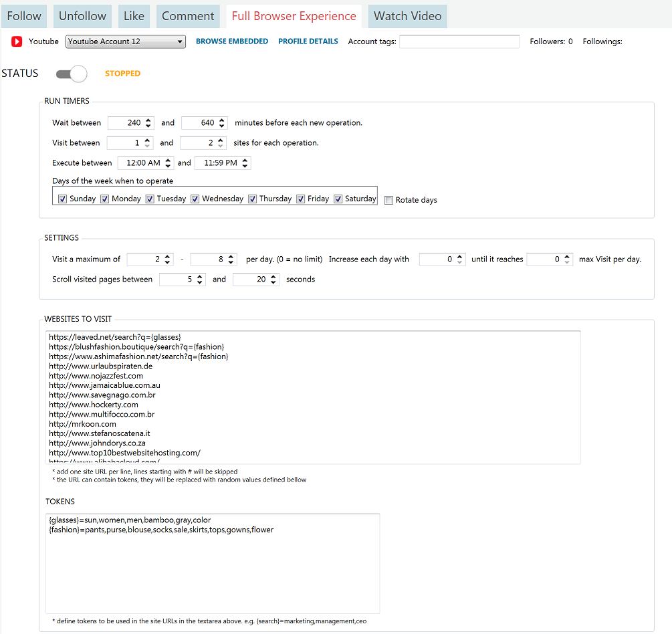Viewport: 672px width, 634px height.
Task: Click the http://www.nojazzfest.com line
Action: coord(96,376)
